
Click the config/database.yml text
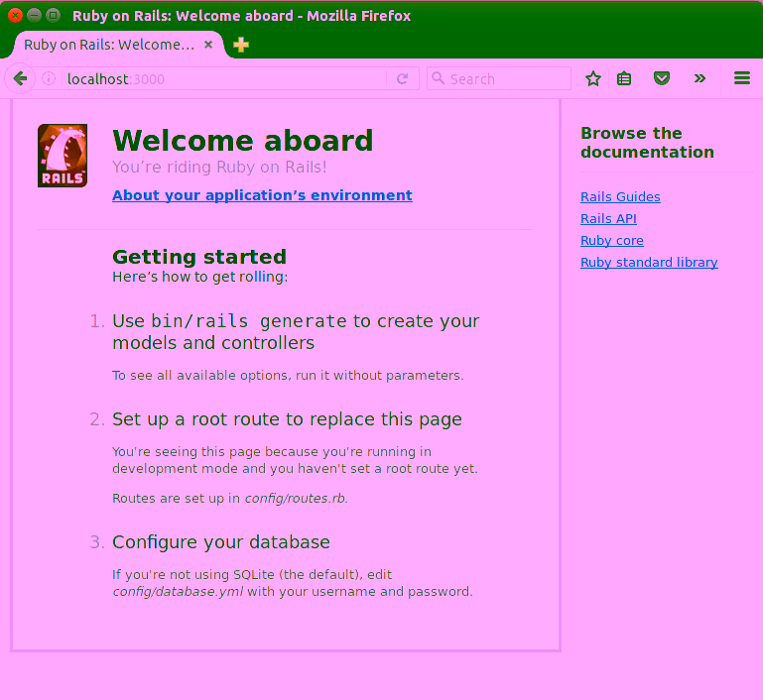(x=178, y=592)
